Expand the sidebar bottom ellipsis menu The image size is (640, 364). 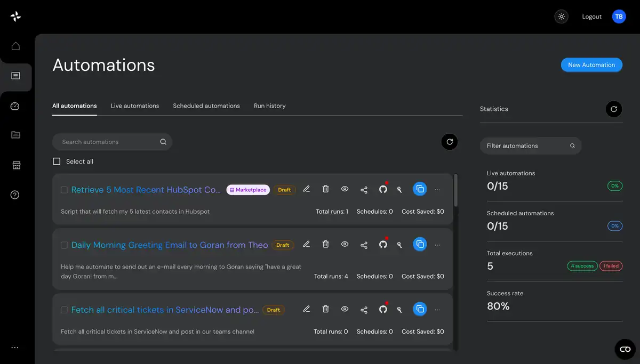[x=15, y=347]
